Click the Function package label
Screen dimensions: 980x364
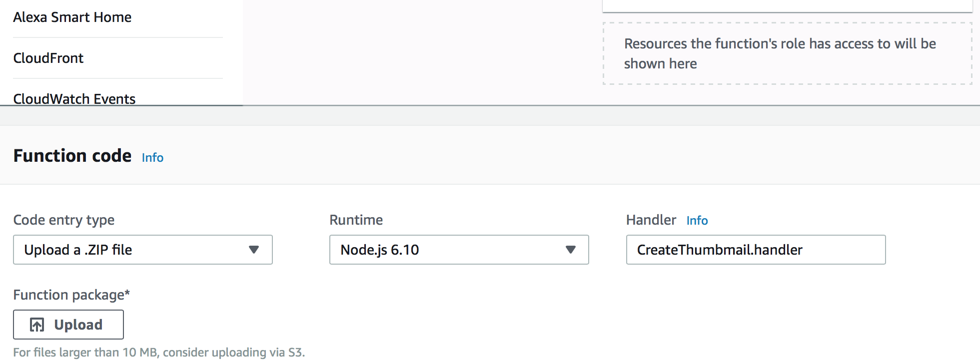(x=71, y=295)
